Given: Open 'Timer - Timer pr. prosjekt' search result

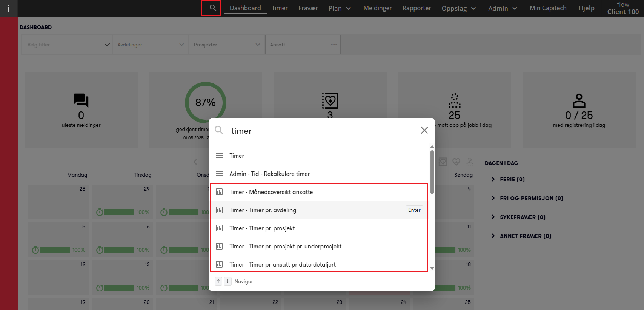Looking at the screenshot, I should 319,228.
